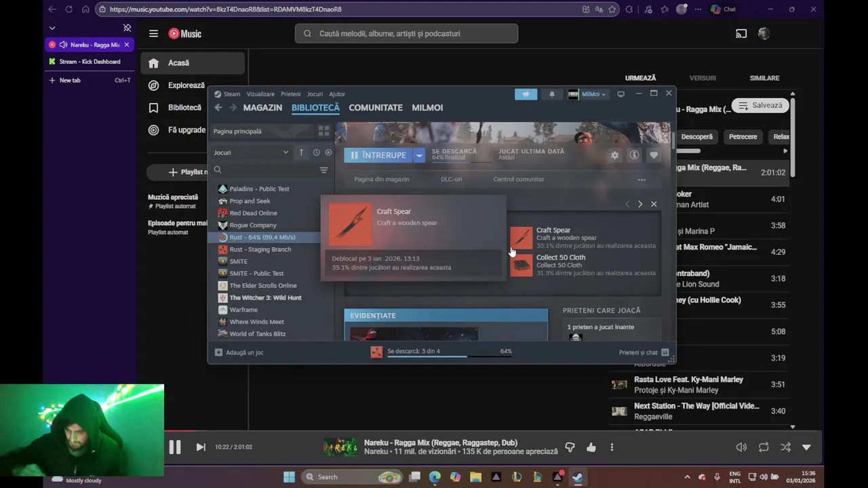Sort Steam library list by up arrow
Viewport: 868px width, 488px height.
301,152
